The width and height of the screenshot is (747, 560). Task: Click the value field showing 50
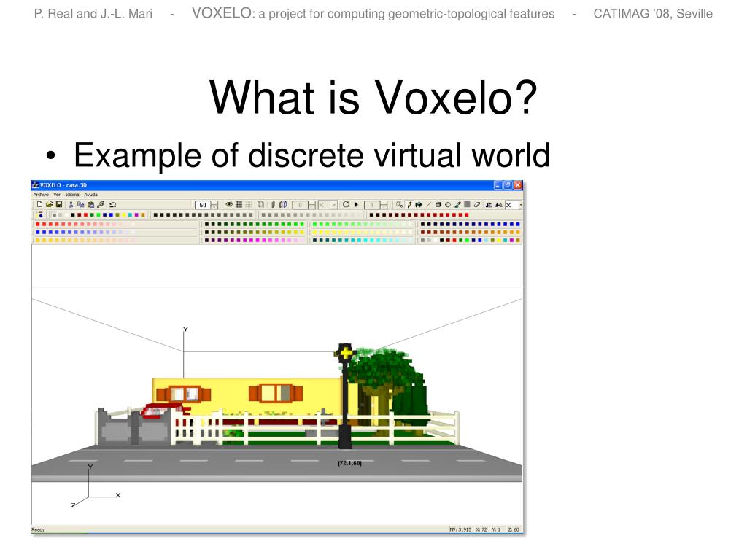tap(203, 205)
